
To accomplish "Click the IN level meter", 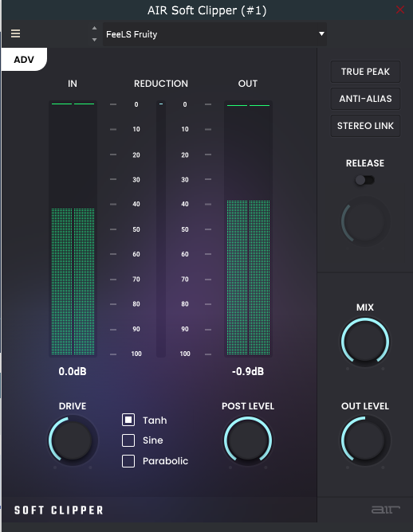I will [x=73, y=229].
